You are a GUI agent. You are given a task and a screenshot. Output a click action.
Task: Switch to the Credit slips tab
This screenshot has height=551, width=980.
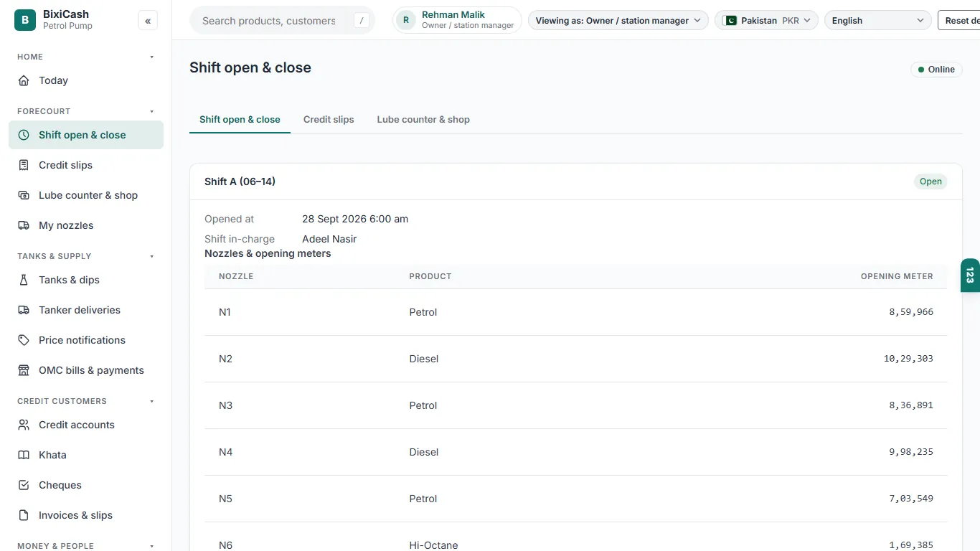pyautogui.click(x=329, y=120)
